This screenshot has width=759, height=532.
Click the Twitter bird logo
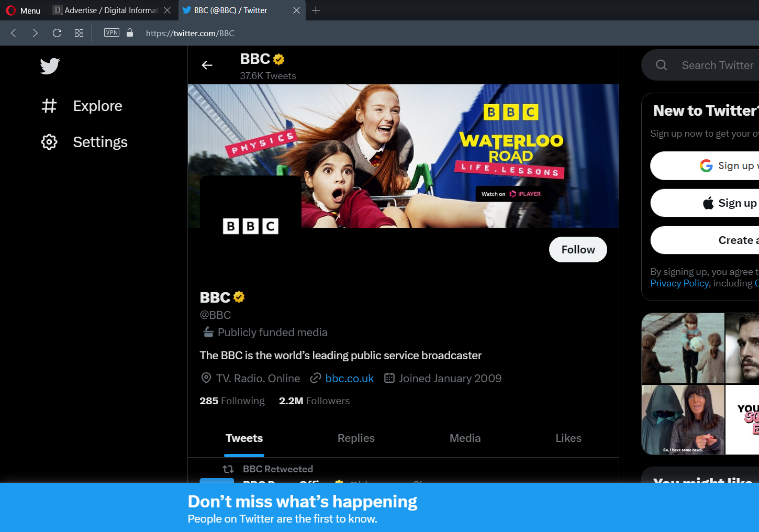click(50, 66)
